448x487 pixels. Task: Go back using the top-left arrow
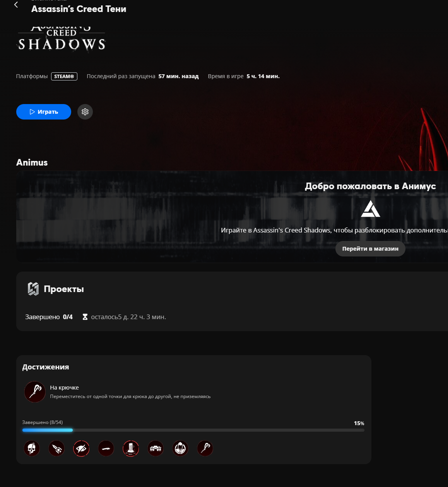[16, 5]
